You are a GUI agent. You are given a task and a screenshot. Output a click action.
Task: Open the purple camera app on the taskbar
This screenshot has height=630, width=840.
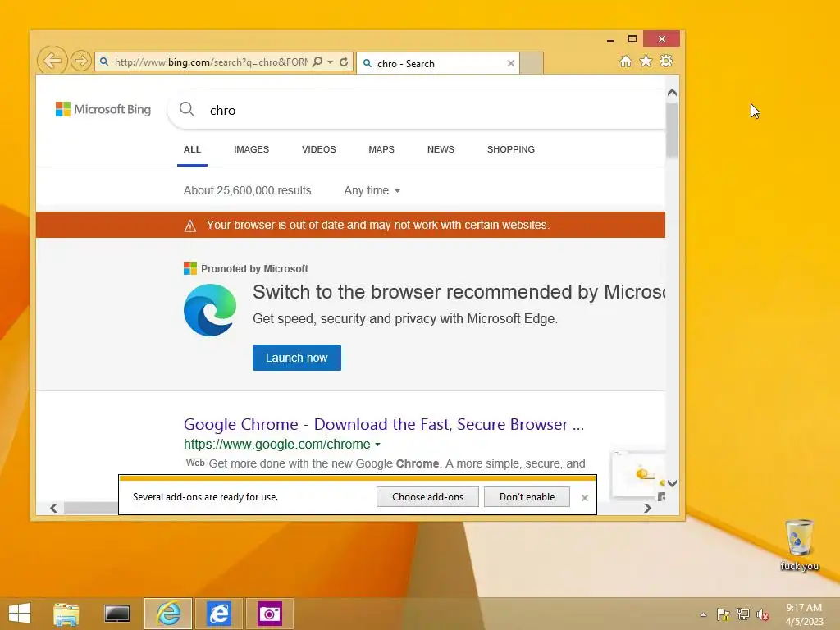269,614
